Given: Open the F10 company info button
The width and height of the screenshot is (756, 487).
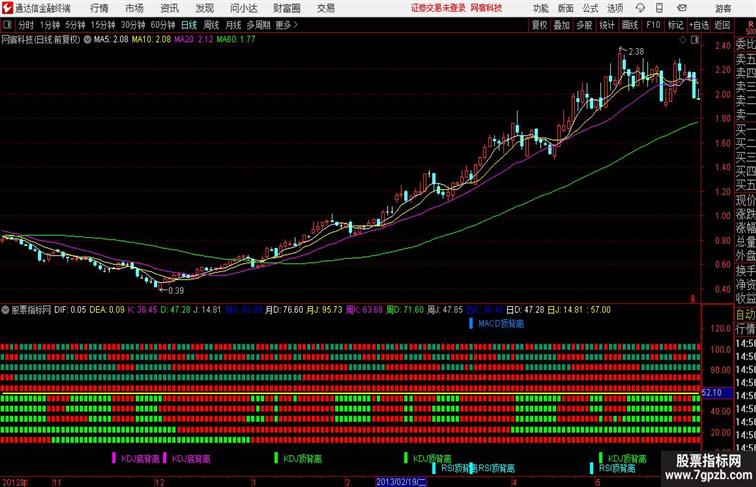Looking at the screenshot, I should (653, 25).
